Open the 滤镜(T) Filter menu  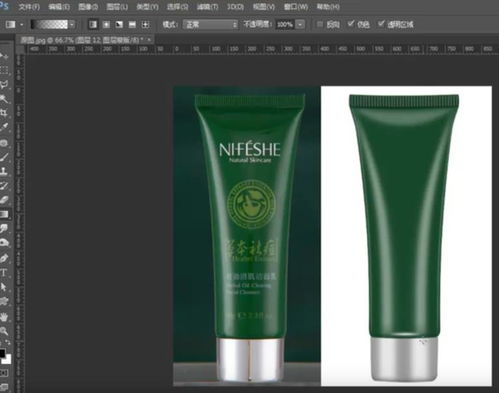pyautogui.click(x=207, y=7)
